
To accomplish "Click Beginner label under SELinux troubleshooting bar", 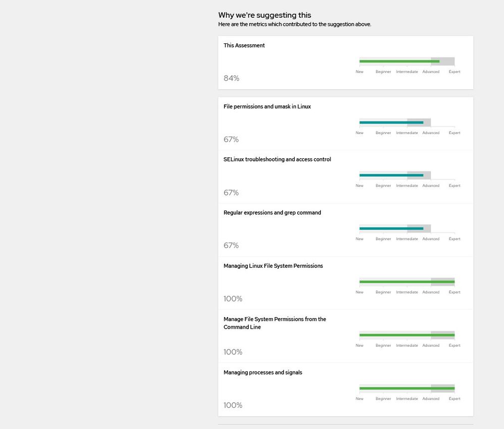I will click(x=383, y=186).
